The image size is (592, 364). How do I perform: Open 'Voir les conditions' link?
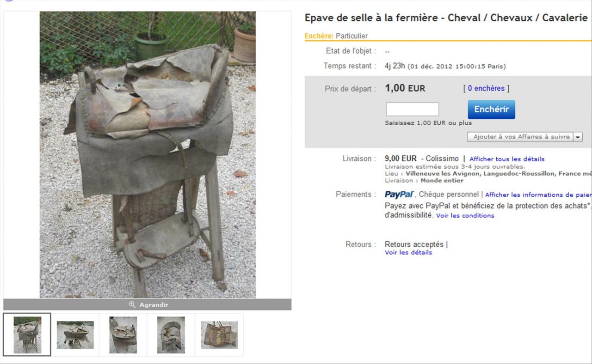click(x=465, y=216)
